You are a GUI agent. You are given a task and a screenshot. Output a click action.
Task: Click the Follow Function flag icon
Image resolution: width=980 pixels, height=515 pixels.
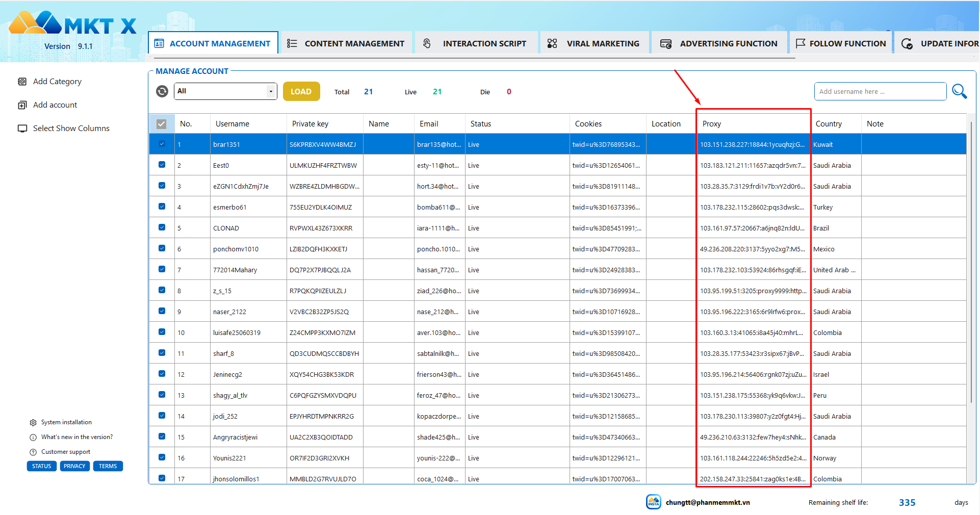[801, 43]
